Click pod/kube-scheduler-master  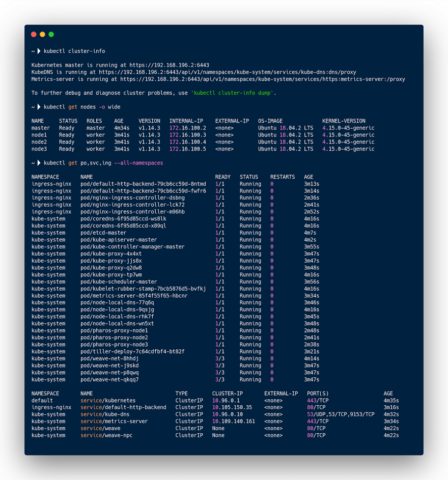[x=119, y=281]
